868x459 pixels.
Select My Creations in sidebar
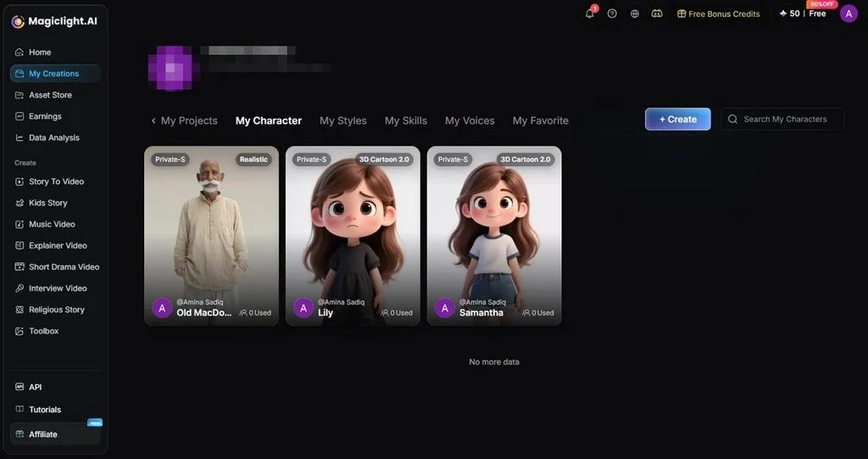pyautogui.click(x=54, y=73)
